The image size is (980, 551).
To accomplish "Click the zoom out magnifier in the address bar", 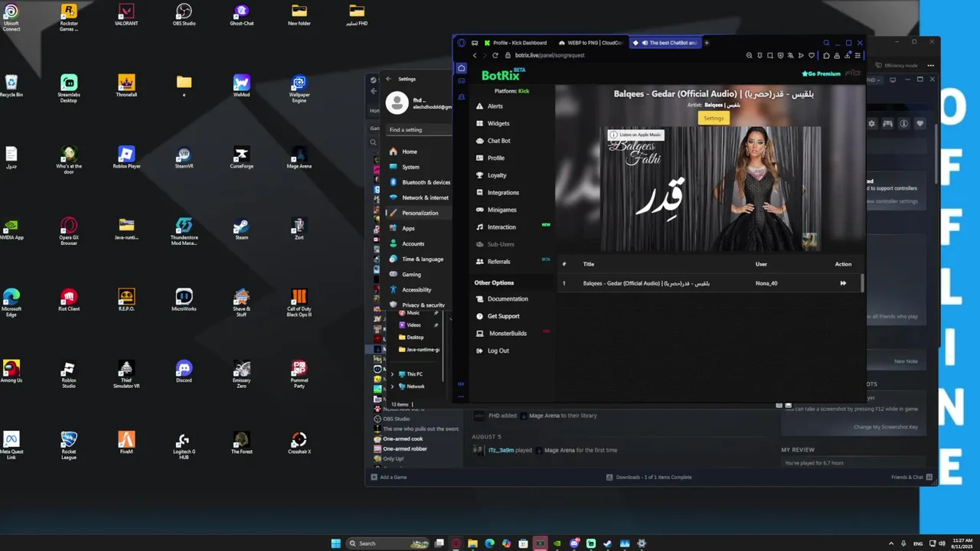I will point(749,55).
